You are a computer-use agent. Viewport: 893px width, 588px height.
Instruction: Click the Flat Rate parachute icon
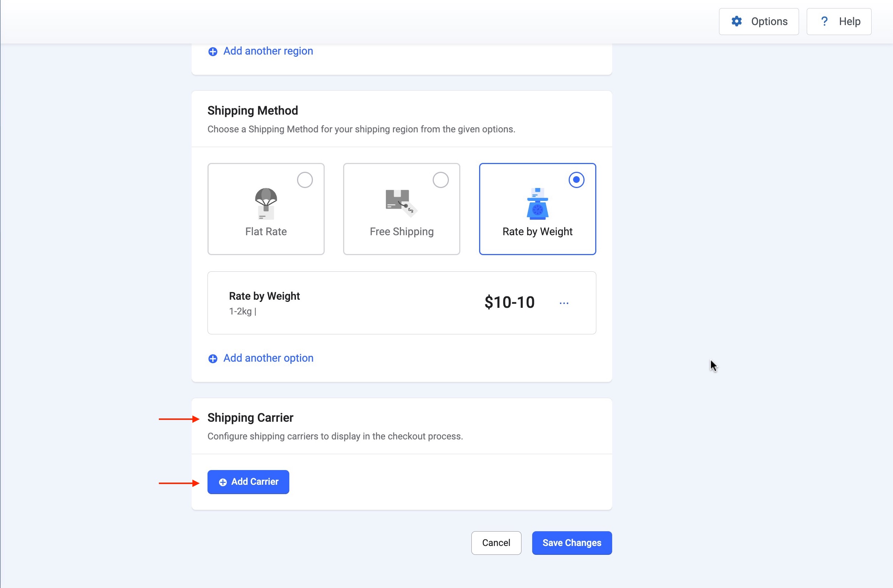pos(266,203)
